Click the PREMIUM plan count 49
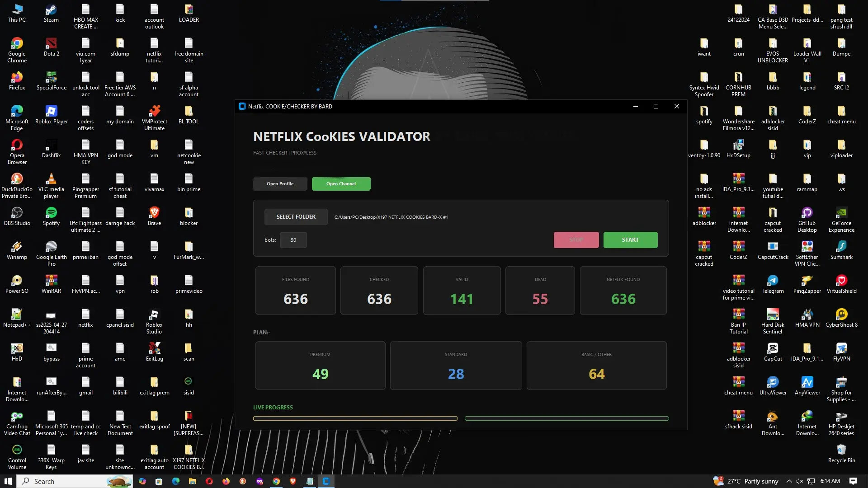The image size is (868, 488). (320, 374)
